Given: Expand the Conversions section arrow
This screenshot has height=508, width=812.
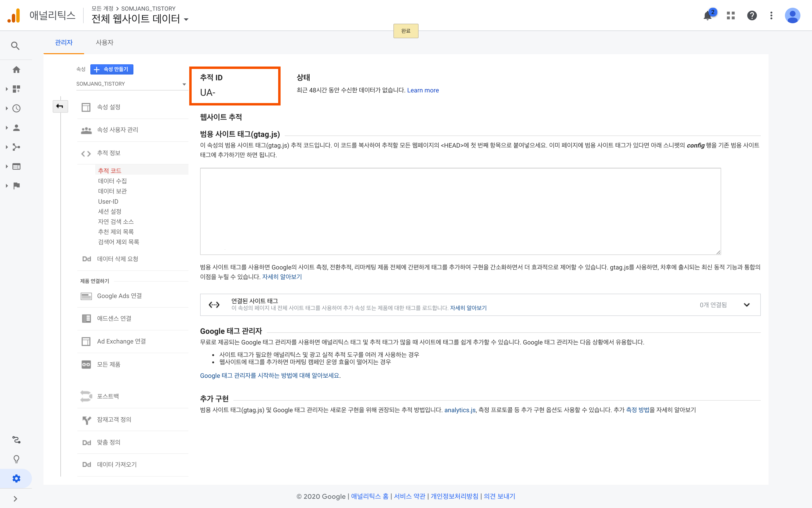Looking at the screenshot, I should [x=7, y=186].
